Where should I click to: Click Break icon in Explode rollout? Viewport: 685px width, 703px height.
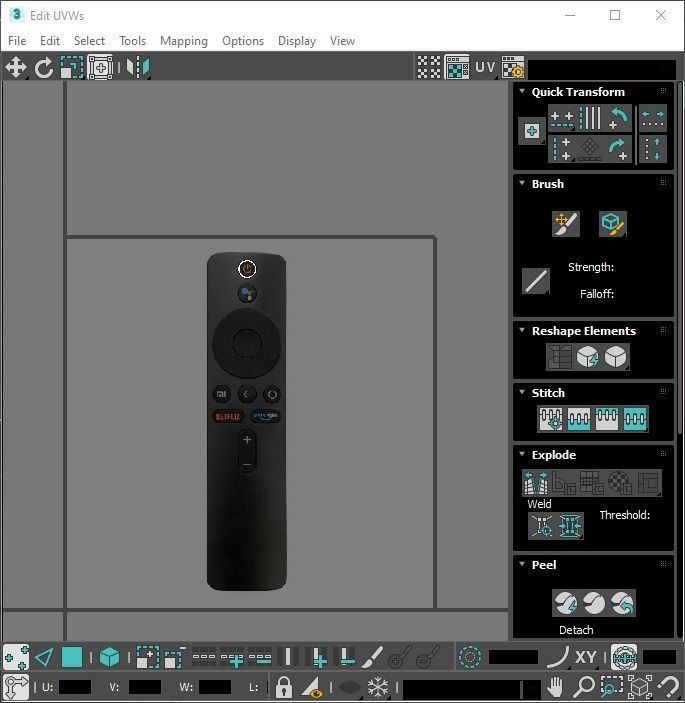pos(536,483)
